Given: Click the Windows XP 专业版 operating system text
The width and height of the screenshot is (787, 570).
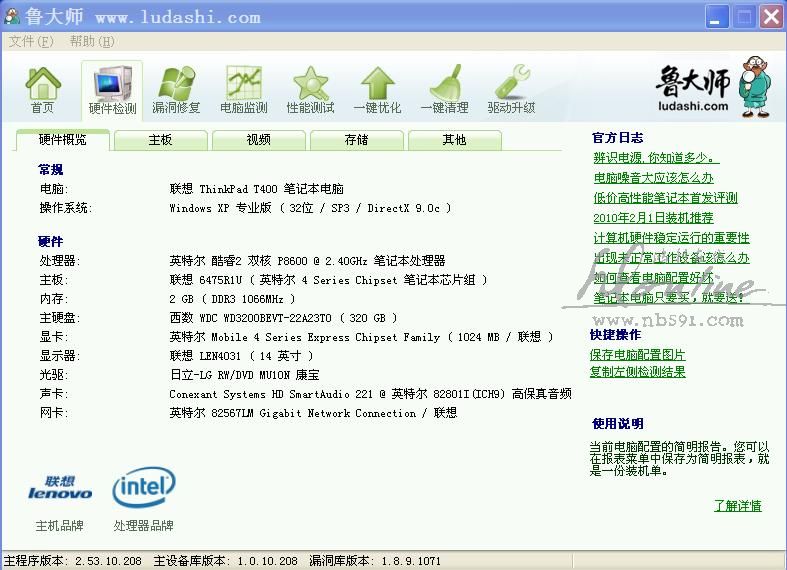Looking at the screenshot, I should [x=310, y=208].
